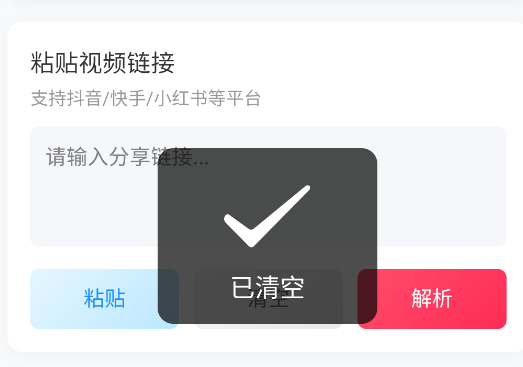The image size is (523, 367).
Task: Focus the 请输入分享链接 input field
Action: tap(268, 186)
